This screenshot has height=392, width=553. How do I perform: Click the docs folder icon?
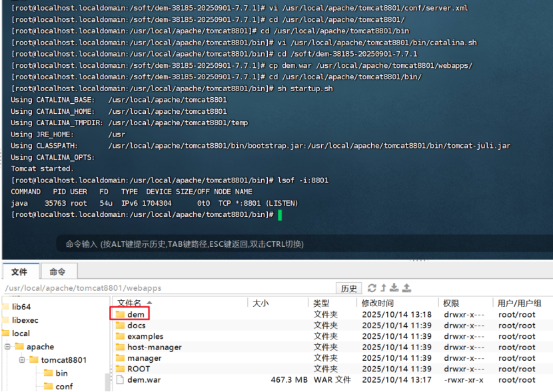[x=121, y=325]
